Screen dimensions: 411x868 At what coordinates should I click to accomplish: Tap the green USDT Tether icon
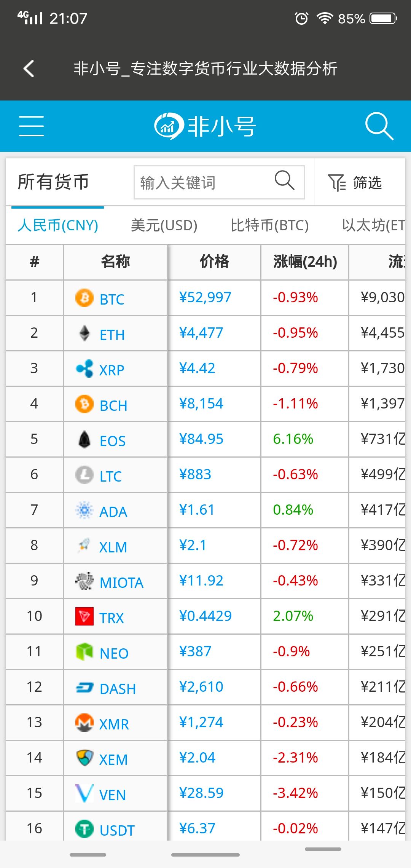click(x=84, y=829)
